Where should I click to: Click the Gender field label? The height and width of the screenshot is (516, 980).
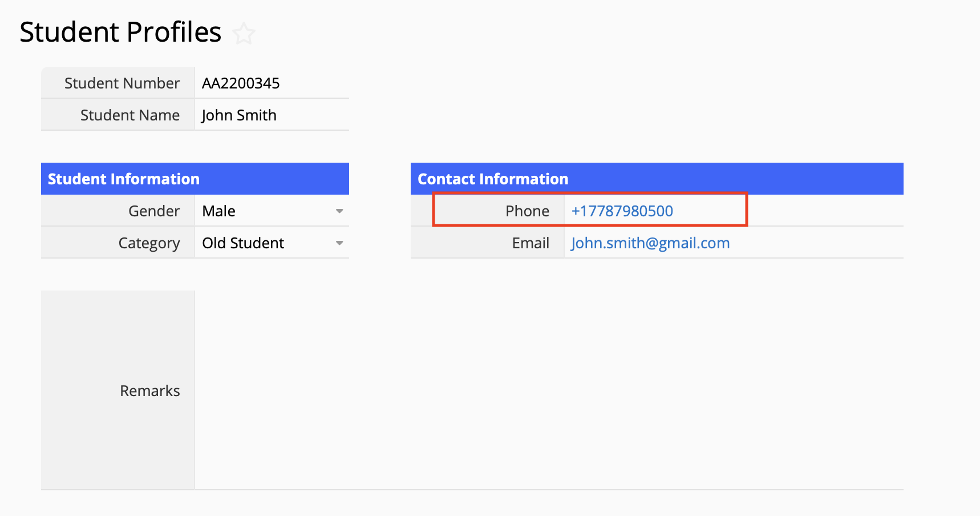tap(154, 211)
